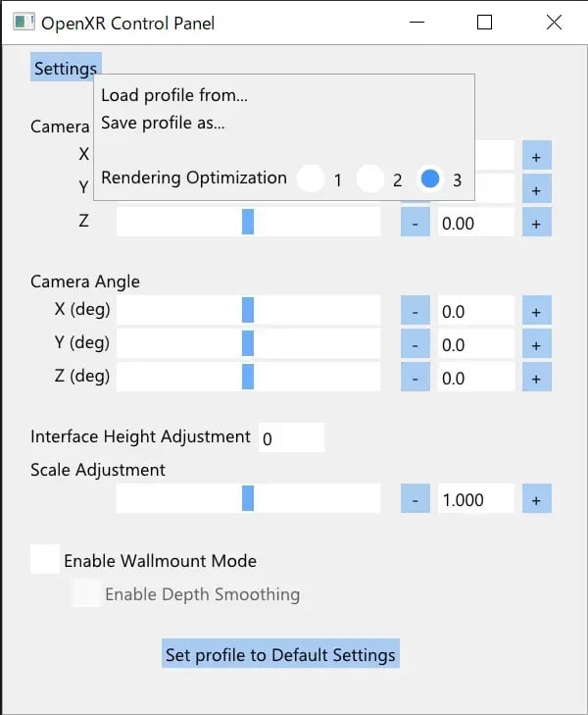Decrease Scale Adjustment with minus button
Image resolution: width=588 pixels, height=715 pixels.
(416, 499)
